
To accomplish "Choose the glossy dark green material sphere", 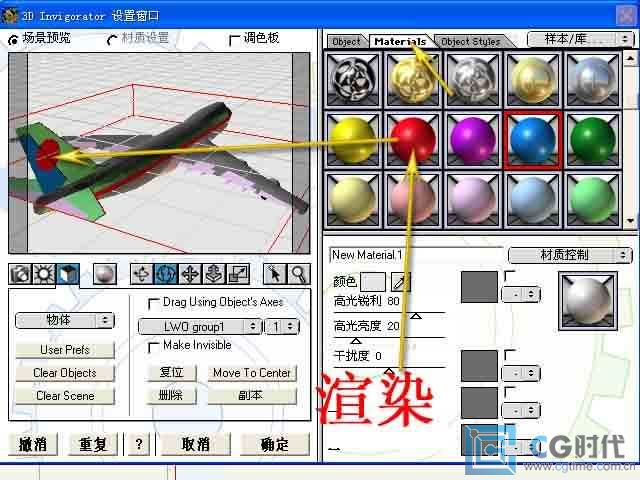I will pos(593,140).
